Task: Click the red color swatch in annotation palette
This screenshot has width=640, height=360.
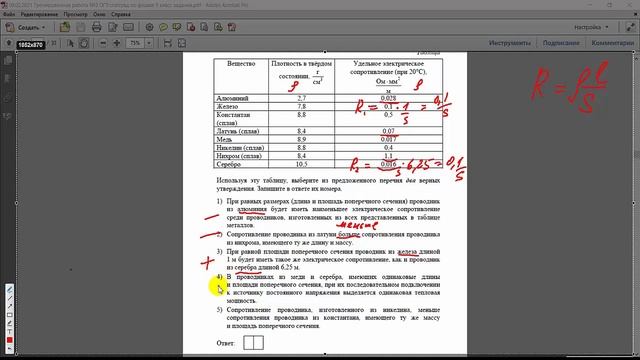Action: coord(10,340)
